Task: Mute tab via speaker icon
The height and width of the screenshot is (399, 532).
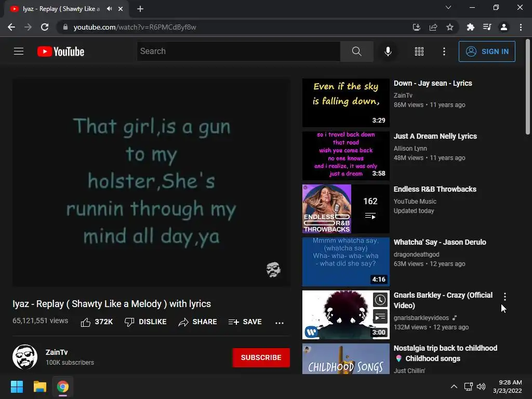Action: [109, 9]
